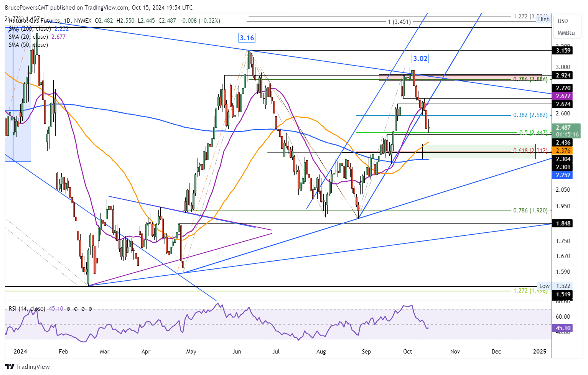This screenshot has height=375, width=588.
Task: Click the RSI (14, close) indicator legend
Action: (27, 309)
